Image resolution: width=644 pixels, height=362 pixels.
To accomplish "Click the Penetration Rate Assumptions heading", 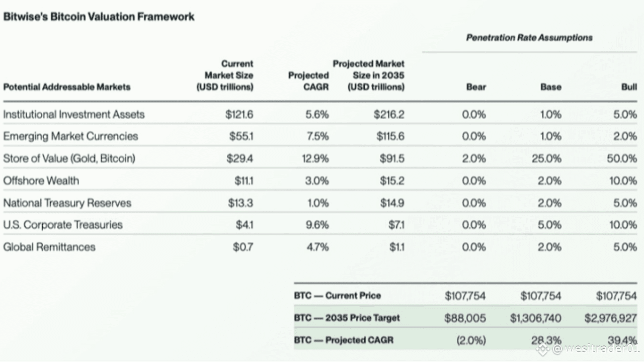I will (529, 38).
